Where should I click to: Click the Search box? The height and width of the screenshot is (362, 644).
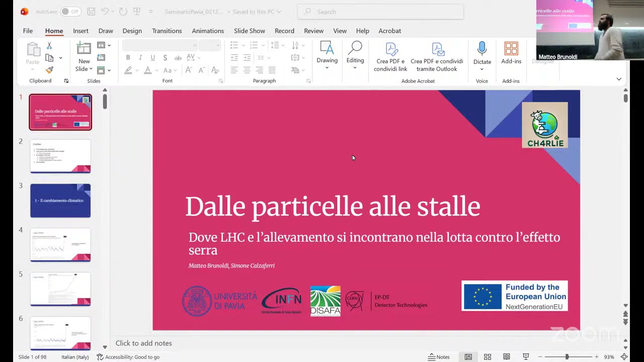381,12
